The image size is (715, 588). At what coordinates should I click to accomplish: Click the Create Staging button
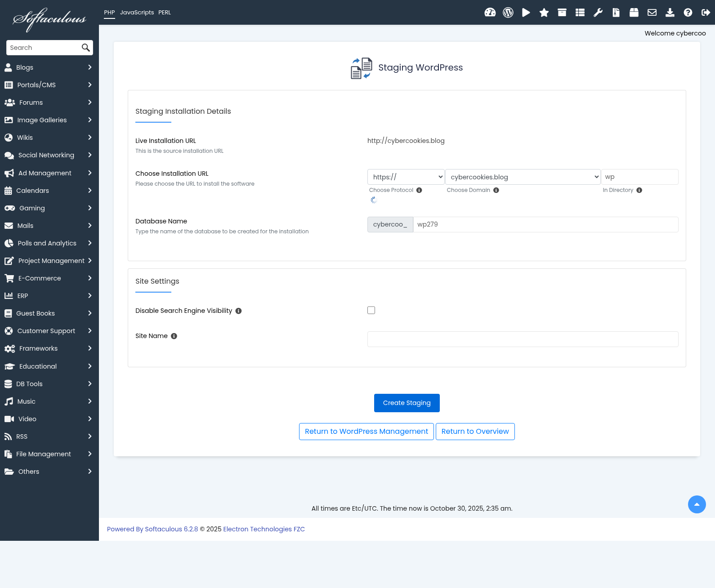(x=407, y=403)
